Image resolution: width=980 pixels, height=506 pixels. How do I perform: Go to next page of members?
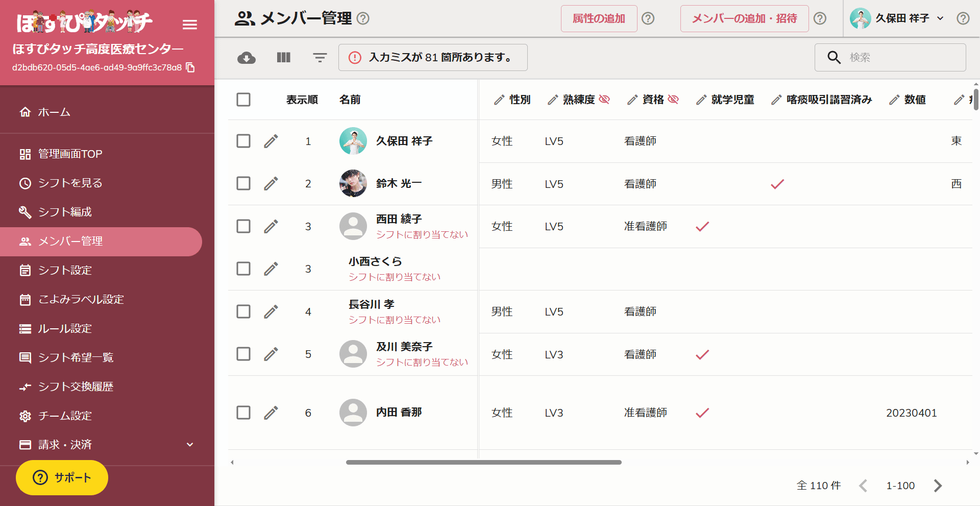pos(938,486)
